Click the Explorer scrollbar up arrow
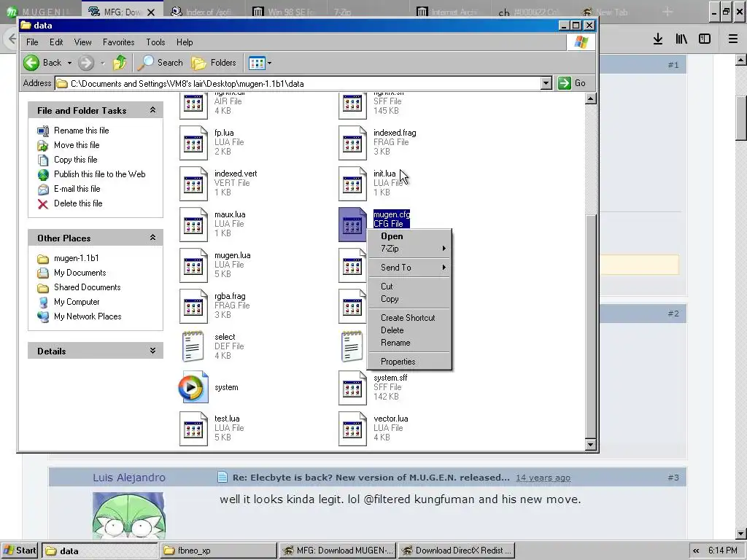The width and height of the screenshot is (747, 560). click(590, 98)
